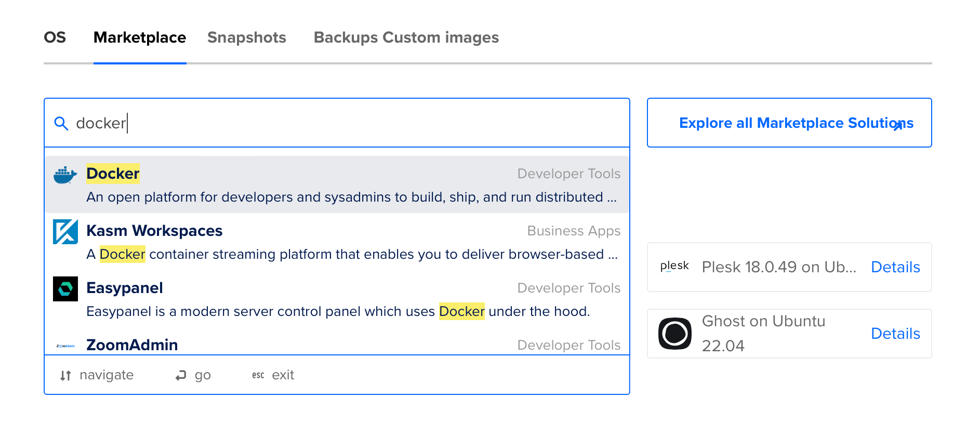Viewport: 980px width, 424px height.
Task: Select the Marketplace tab
Action: click(x=140, y=37)
